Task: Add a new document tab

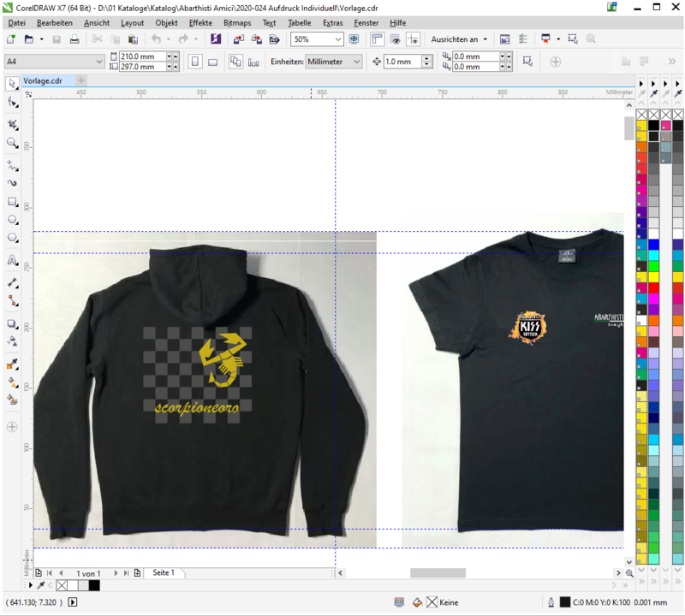Action: pyautogui.click(x=80, y=80)
